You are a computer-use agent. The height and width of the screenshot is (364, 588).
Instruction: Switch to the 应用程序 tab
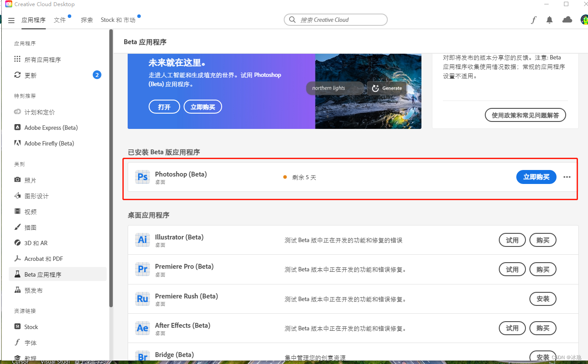pyautogui.click(x=34, y=20)
